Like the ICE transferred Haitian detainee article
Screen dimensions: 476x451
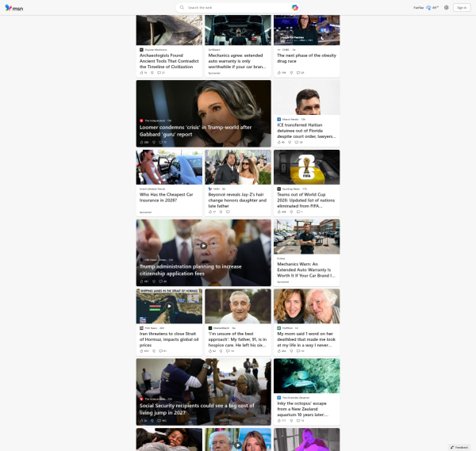279,142
